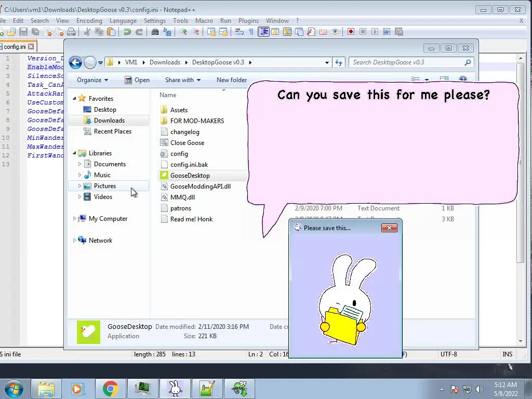Click New folder in Explorer toolbar
Screen dimensions: 532x399
[232, 80]
